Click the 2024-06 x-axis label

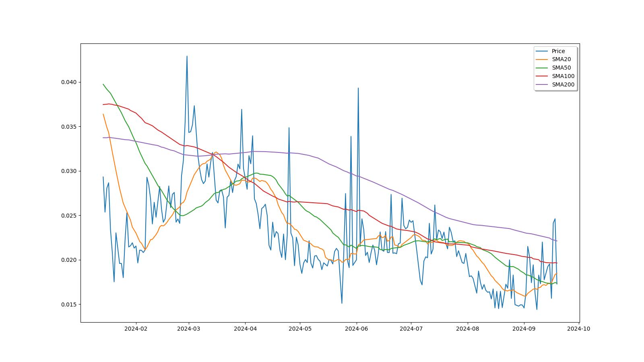pos(356,329)
